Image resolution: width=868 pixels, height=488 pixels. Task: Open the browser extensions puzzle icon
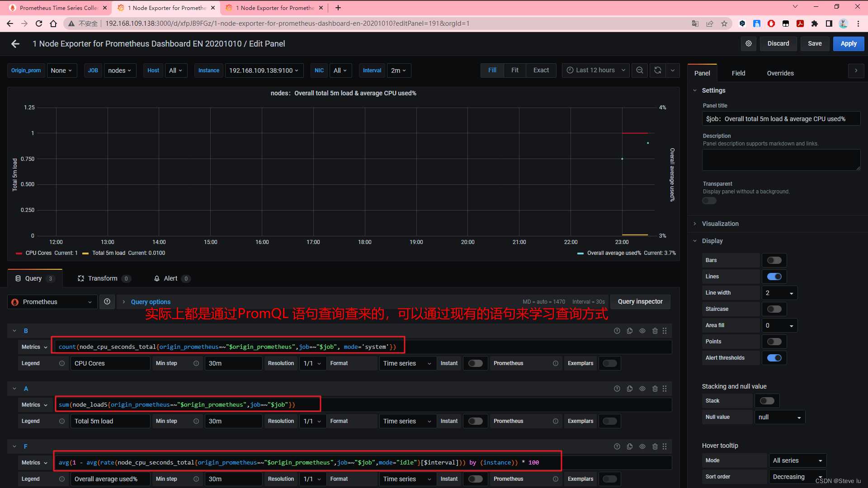coord(815,23)
